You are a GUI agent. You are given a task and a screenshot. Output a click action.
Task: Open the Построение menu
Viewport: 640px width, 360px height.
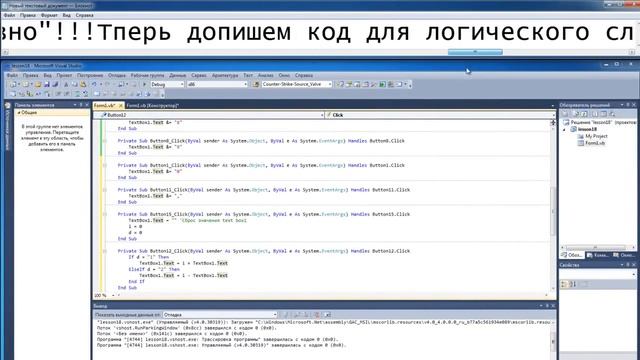90,76
